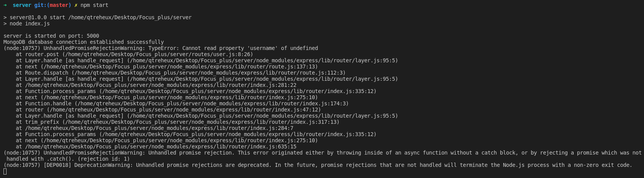The image size is (644, 178).
Task: Click the green prompt arrow
Action: pos(5,5)
